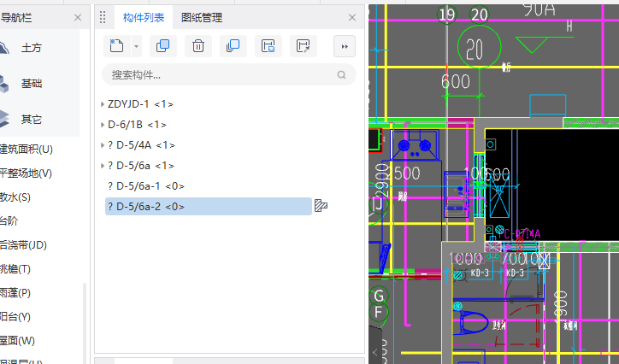Select ? D-5/6a-1 <0> component
This screenshot has width=619, height=364.
pyautogui.click(x=146, y=186)
